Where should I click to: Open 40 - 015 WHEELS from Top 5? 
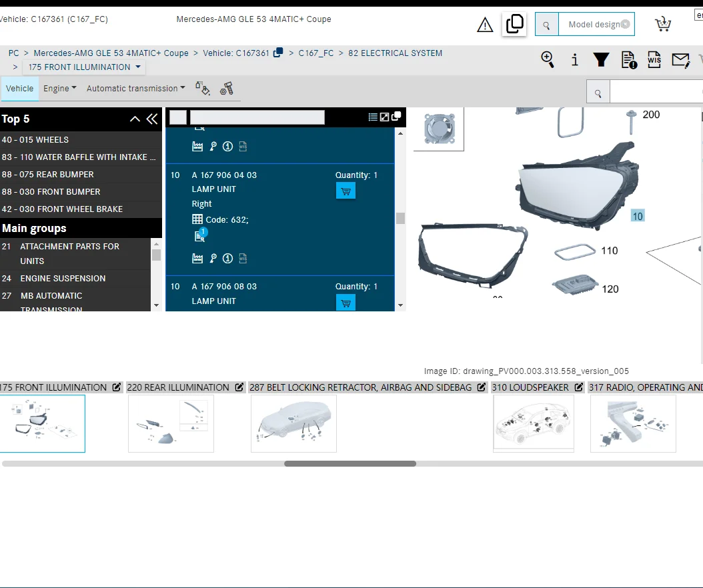click(81, 140)
